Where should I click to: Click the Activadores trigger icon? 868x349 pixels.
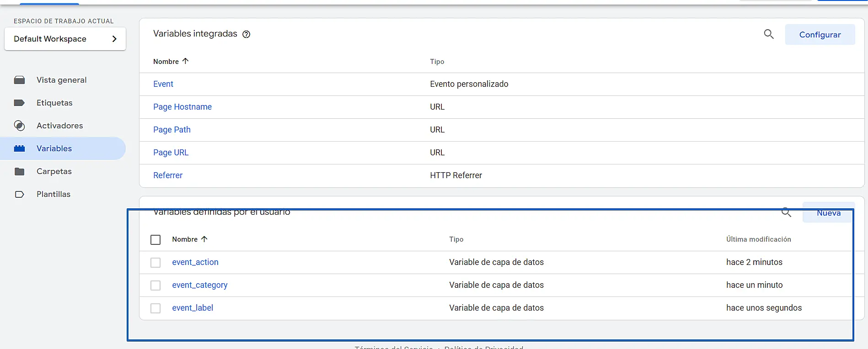19,126
